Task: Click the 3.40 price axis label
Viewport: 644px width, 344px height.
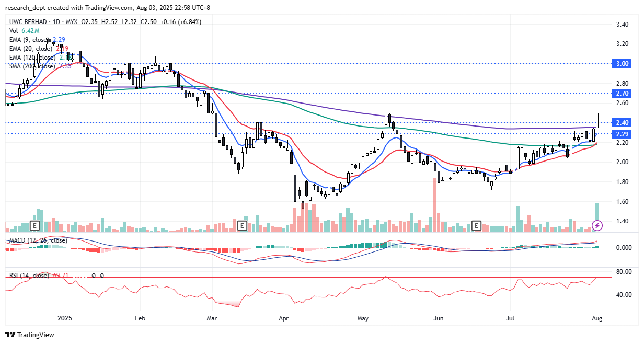Action: (622, 25)
